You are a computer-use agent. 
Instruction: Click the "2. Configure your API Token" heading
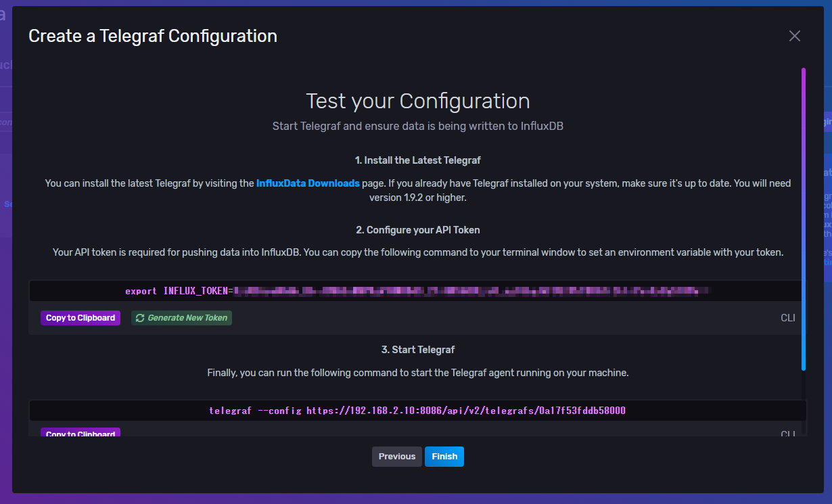pos(418,230)
